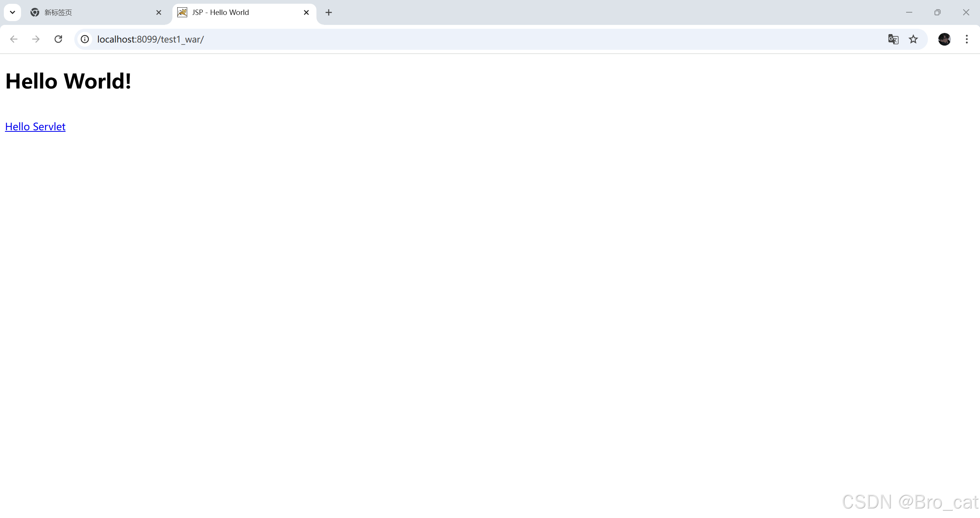Screen dimensions: 980x518
Task: Open the profile avatar menu
Action: 944,39
